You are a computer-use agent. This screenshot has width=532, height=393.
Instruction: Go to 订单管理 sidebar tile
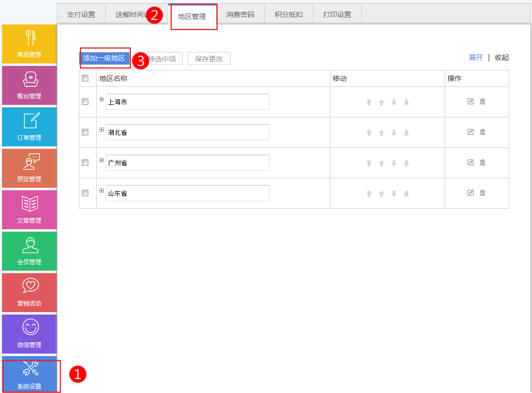click(x=29, y=127)
